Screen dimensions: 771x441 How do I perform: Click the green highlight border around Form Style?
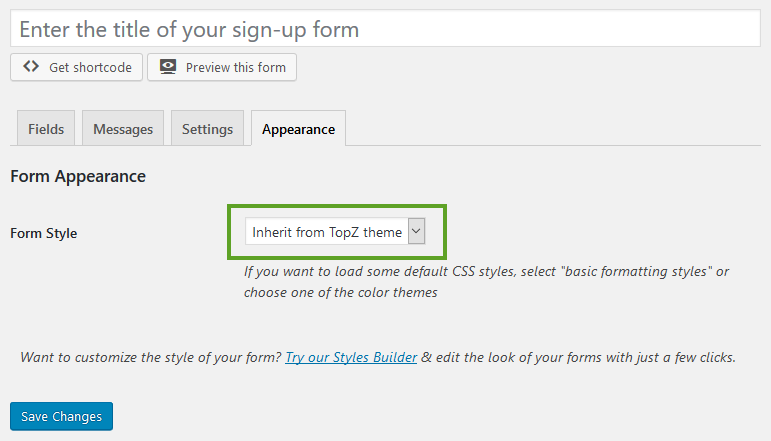point(337,206)
